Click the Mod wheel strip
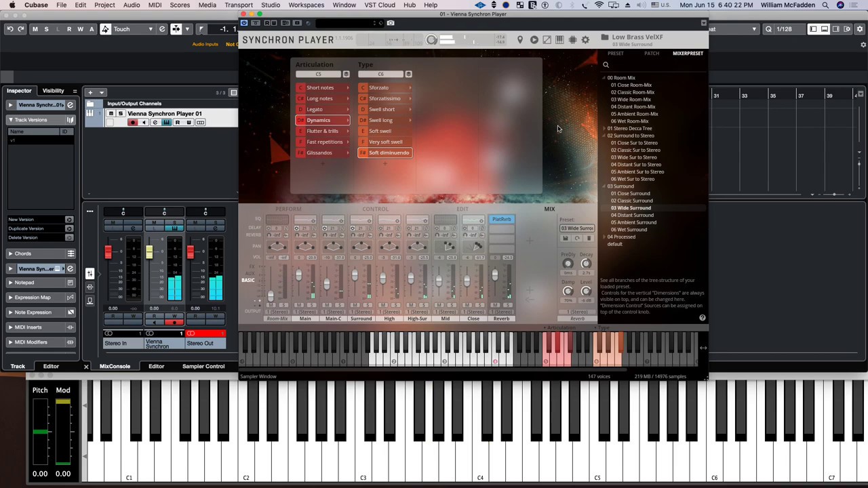This screenshot has width=868, height=488. pos(63,432)
